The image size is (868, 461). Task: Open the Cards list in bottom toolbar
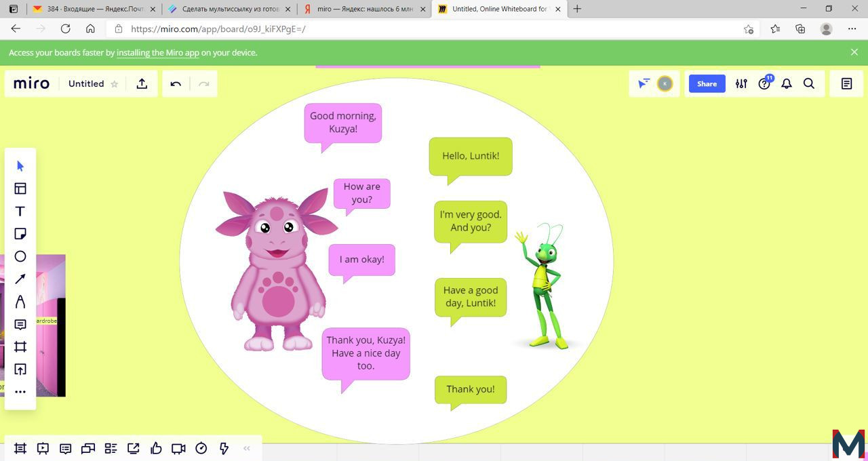(111, 448)
